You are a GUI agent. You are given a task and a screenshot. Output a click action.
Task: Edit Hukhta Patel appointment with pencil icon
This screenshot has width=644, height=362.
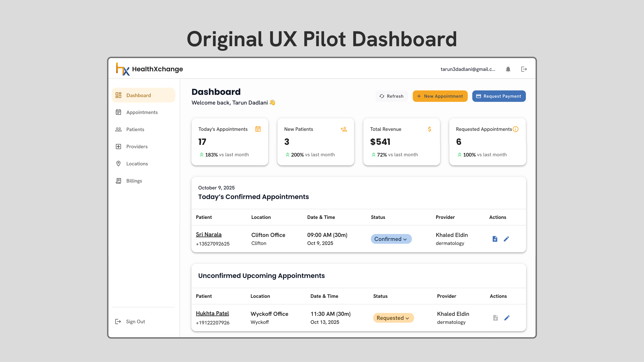pyautogui.click(x=507, y=318)
